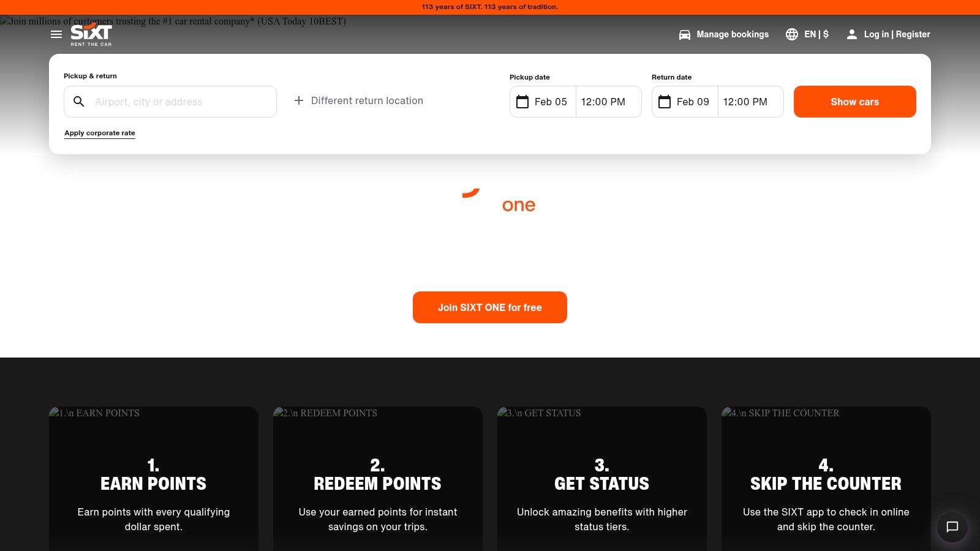Open the pickup date calendar icon
The width and height of the screenshot is (980, 551).
coord(522,102)
